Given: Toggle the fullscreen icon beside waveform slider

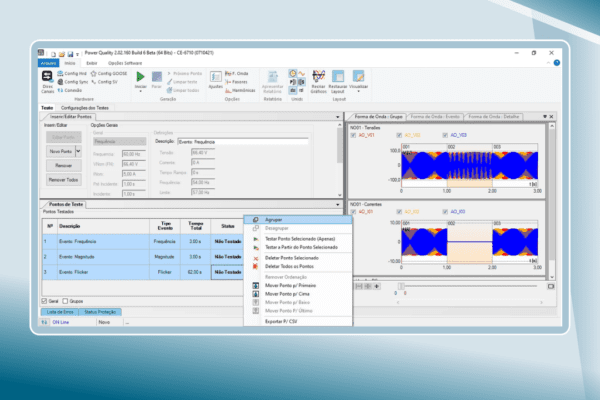Looking at the screenshot, I should (x=551, y=286).
